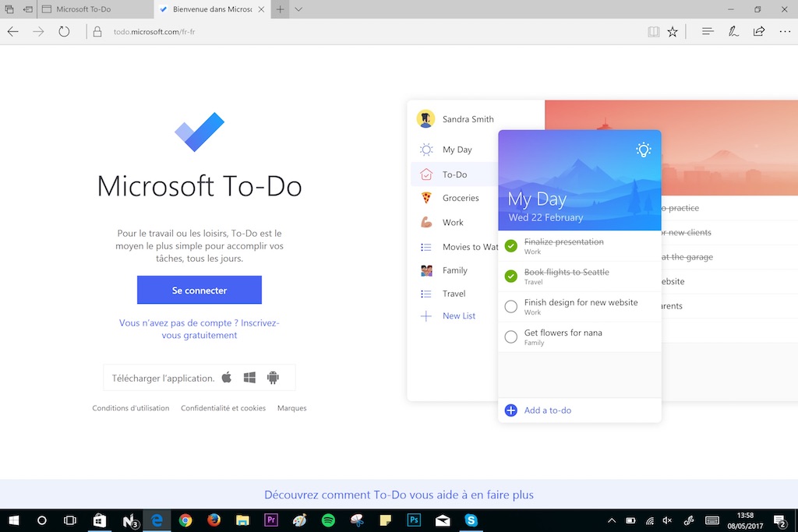Click the Android download icon
This screenshot has height=532, width=798.
point(272,377)
